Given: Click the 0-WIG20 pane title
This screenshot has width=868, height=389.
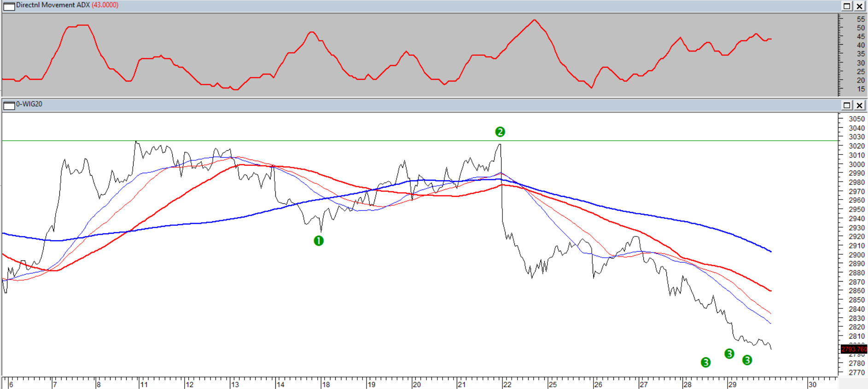Looking at the screenshot, I should (x=29, y=104).
